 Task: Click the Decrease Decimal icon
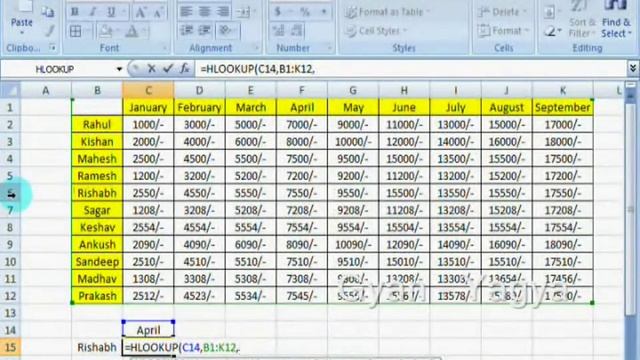point(297,30)
